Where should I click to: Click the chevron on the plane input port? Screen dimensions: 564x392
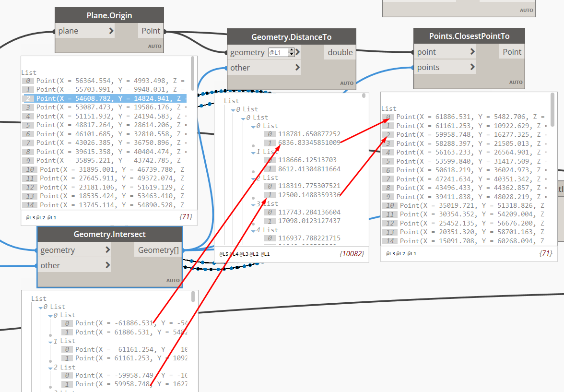(x=111, y=31)
